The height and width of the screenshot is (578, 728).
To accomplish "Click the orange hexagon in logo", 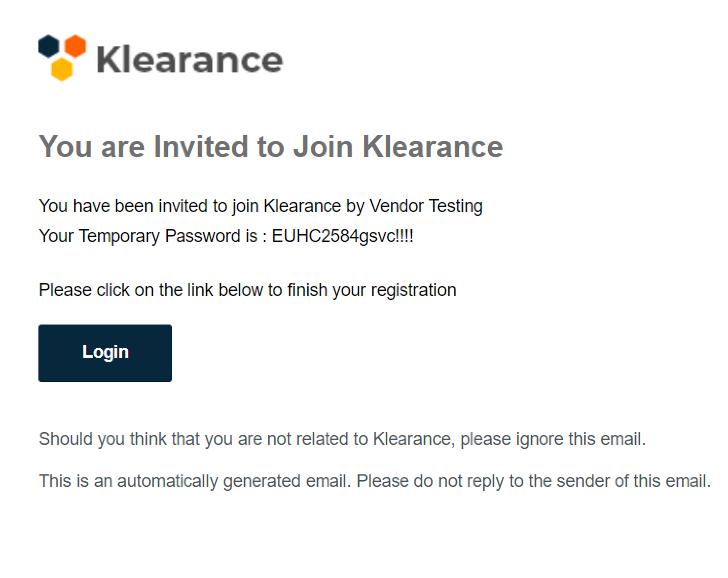I will (75, 46).
